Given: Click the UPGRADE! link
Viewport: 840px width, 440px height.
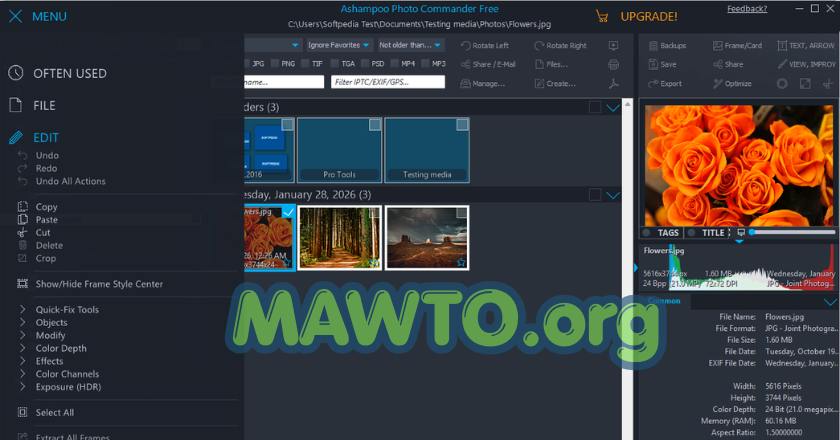Looking at the screenshot, I should pos(649,17).
